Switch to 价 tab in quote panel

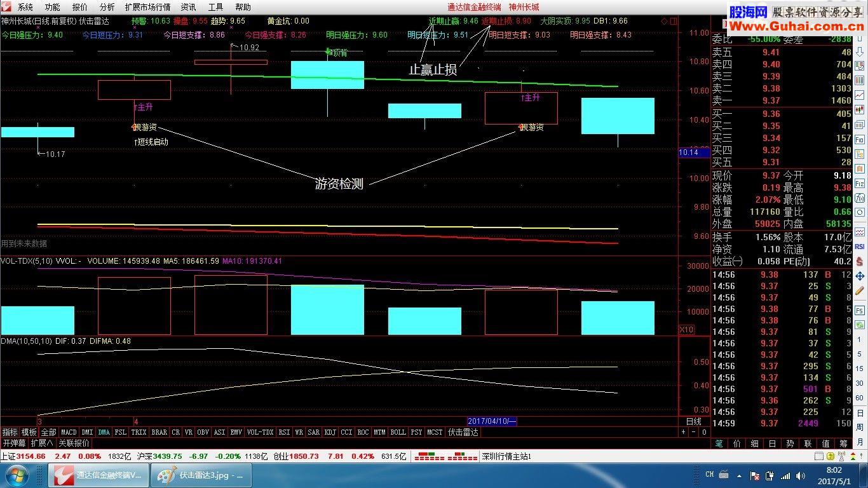[x=737, y=444]
